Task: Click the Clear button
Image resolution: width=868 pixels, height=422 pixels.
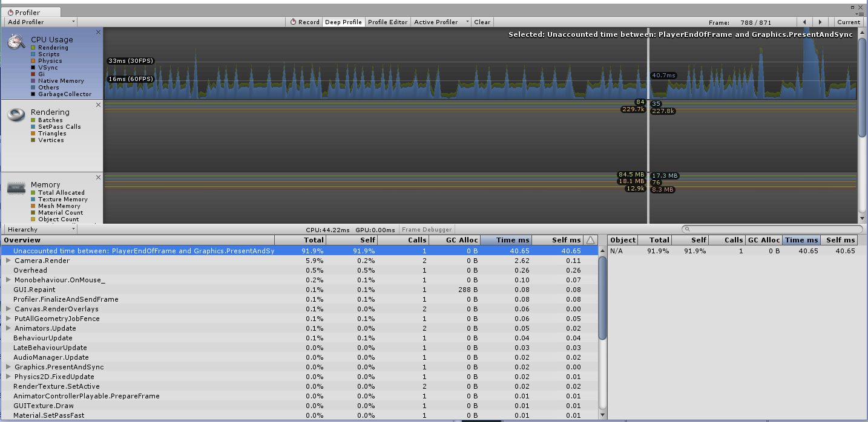Action: coord(482,22)
